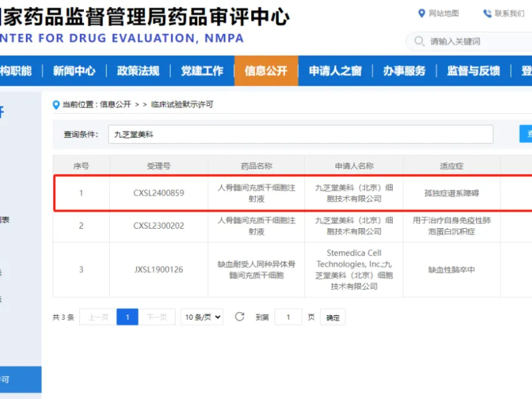532x399 pixels.
Task: Click drug name in row CXSL2400859
Action: 256,194
